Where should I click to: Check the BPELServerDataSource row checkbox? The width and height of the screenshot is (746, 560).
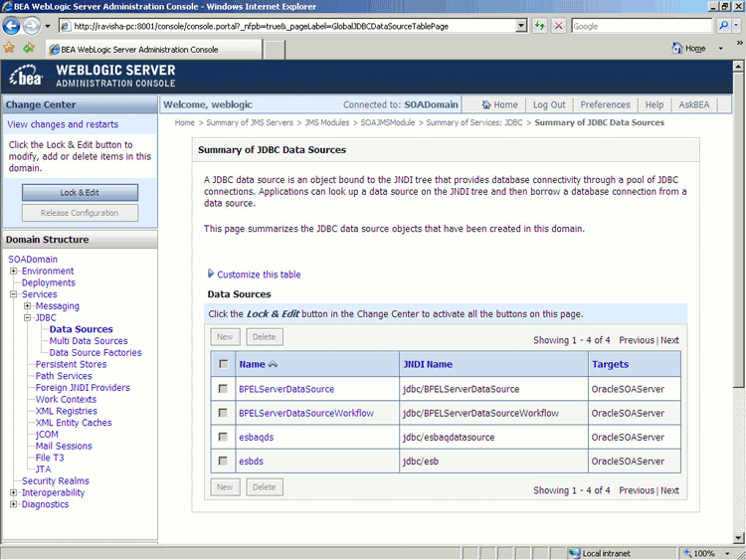point(223,389)
